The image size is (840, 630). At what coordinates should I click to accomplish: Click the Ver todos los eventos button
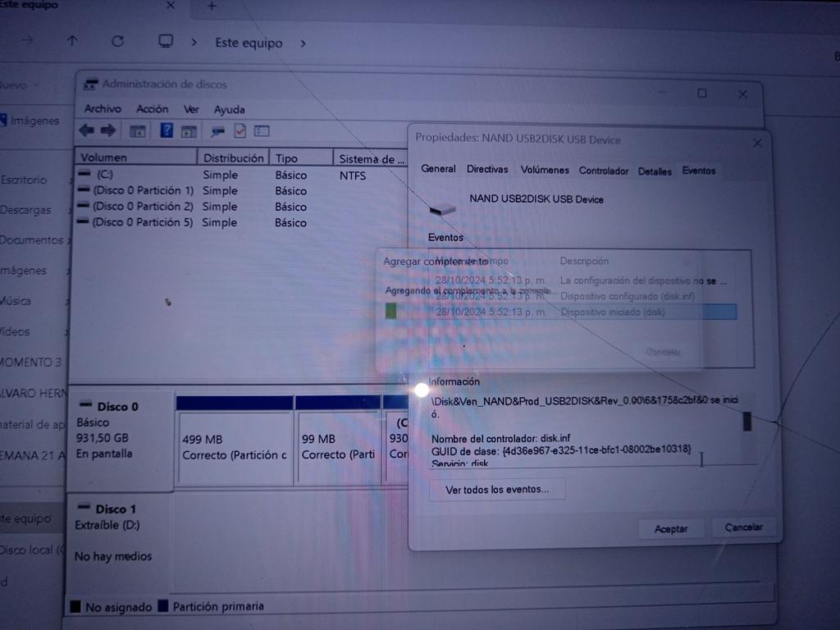tap(497, 490)
